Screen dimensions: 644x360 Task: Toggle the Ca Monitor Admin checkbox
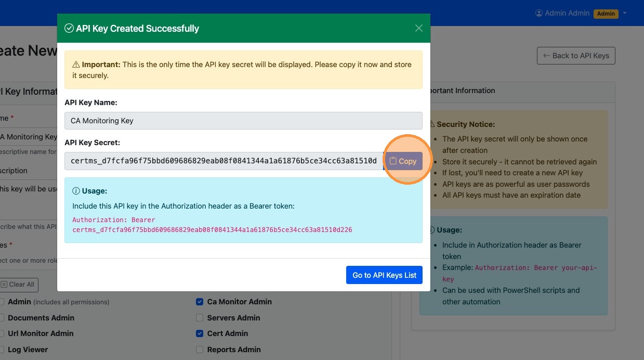pos(200,302)
